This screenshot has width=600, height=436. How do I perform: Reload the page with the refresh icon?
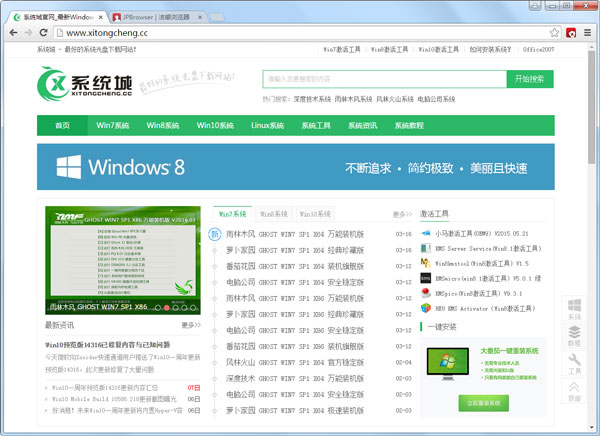[43, 33]
